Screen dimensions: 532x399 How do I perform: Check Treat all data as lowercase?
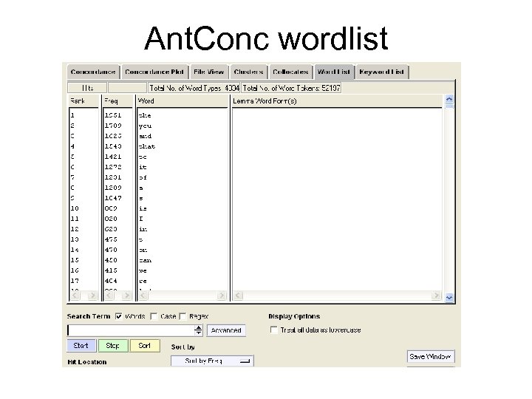click(x=274, y=330)
